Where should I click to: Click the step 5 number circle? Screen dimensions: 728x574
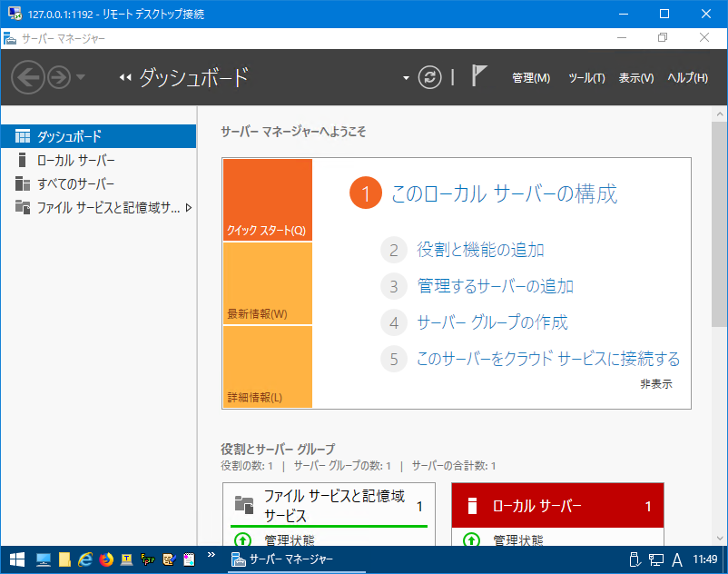394,359
